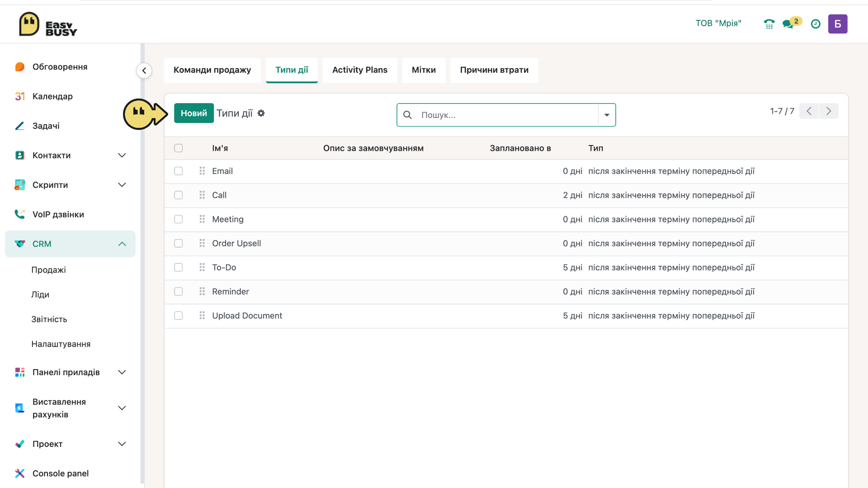Check the To-Do row checkbox

179,267
